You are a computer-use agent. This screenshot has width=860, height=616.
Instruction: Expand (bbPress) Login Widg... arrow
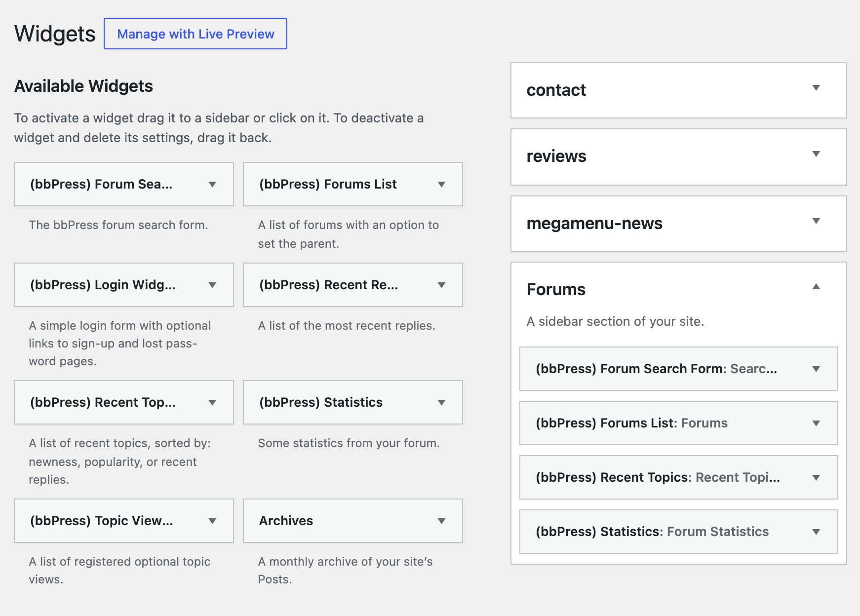tap(212, 285)
